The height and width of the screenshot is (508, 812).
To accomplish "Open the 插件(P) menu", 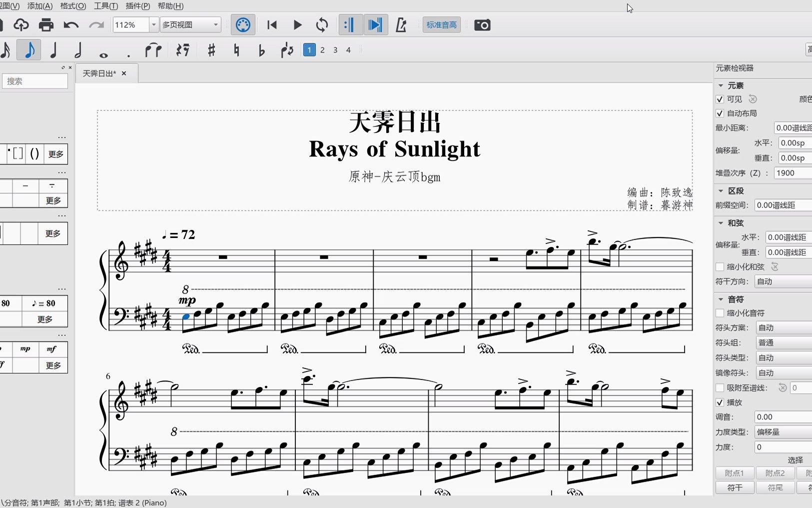I will (138, 6).
